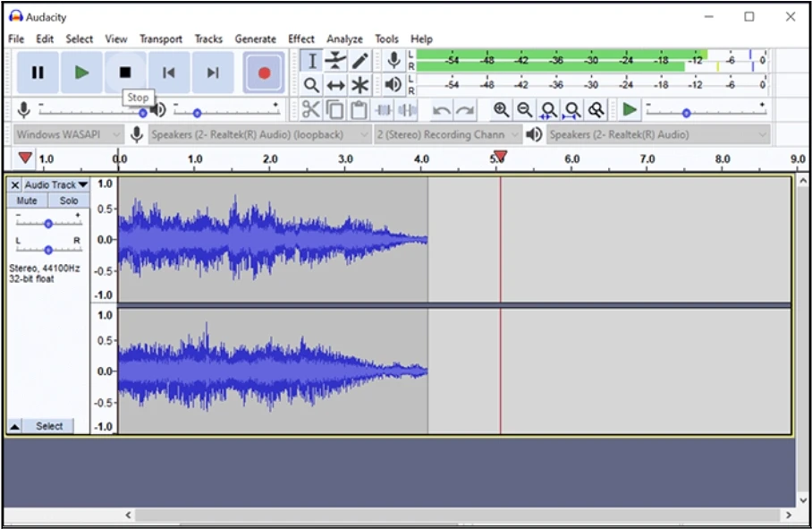This screenshot has width=812, height=529.
Task: Click Fit Selection to Width icon
Action: point(548,110)
